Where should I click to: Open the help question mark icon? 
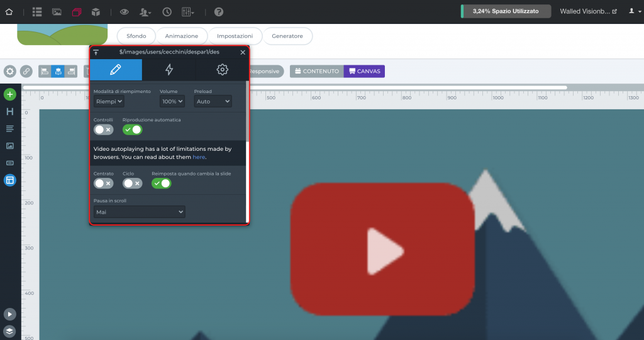click(x=219, y=12)
